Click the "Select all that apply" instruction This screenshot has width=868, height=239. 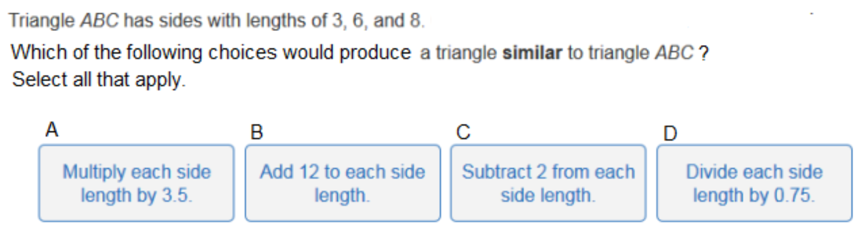[x=99, y=79]
